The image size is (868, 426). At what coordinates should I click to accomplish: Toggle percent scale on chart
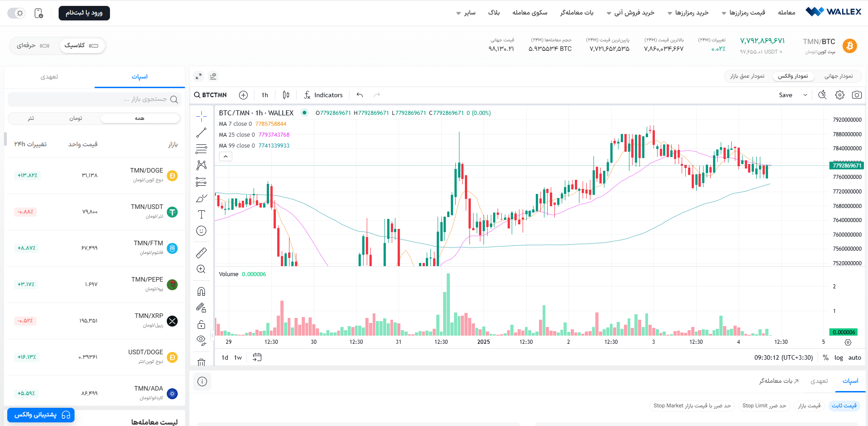pos(826,357)
